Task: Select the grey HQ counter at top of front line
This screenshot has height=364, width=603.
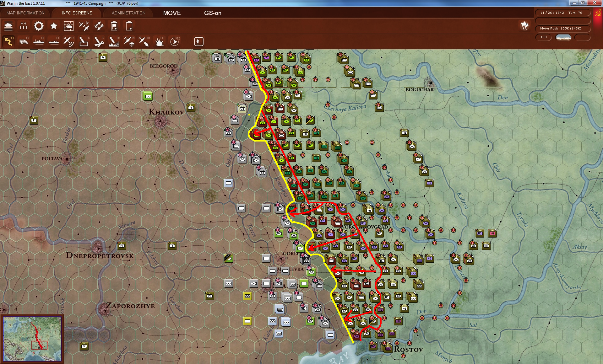Action: click(217, 58)
